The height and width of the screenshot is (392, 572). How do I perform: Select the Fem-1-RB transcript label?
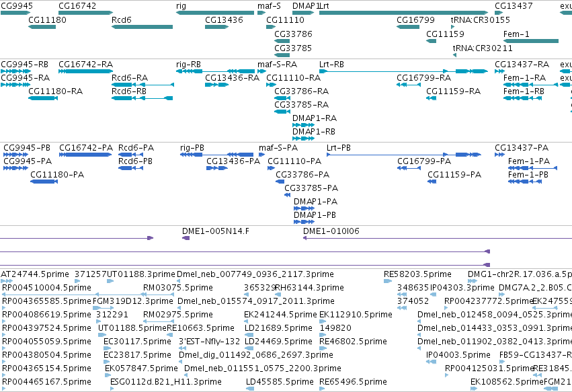[524, 91]
